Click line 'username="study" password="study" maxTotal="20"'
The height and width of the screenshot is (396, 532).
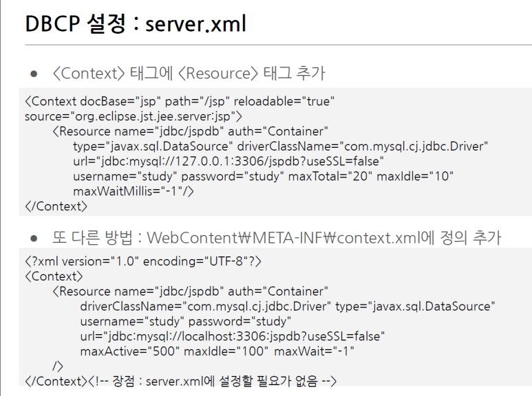click(264, 176)
